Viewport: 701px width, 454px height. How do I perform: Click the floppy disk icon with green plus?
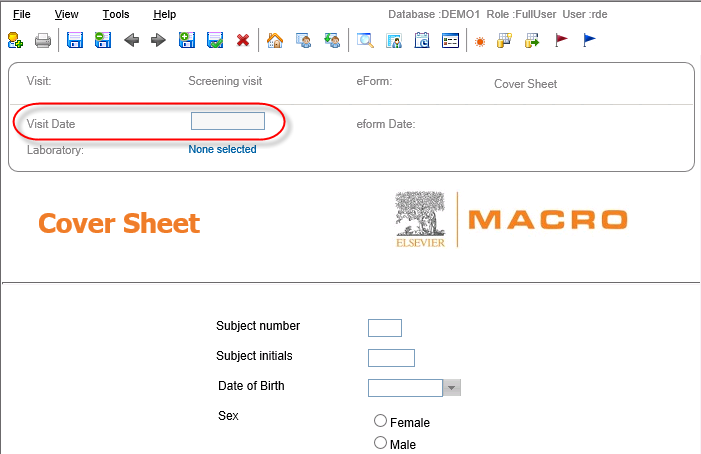(x=187, y=40)
